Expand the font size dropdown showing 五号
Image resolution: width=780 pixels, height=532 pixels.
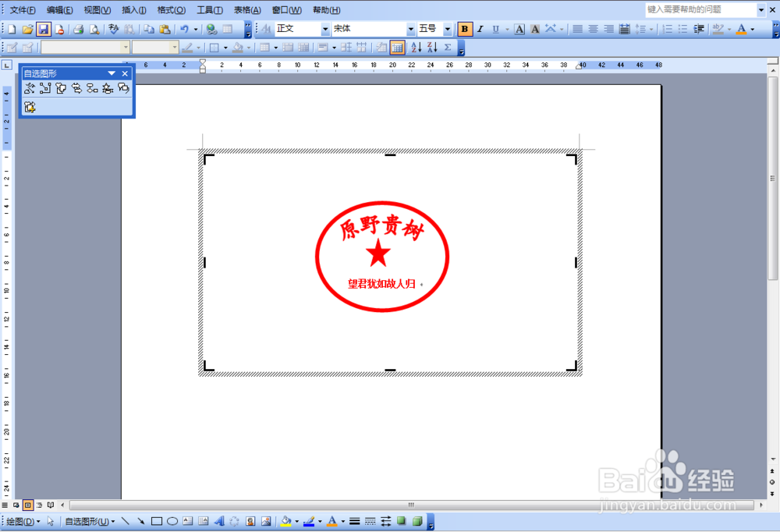[x=449, y=29]
